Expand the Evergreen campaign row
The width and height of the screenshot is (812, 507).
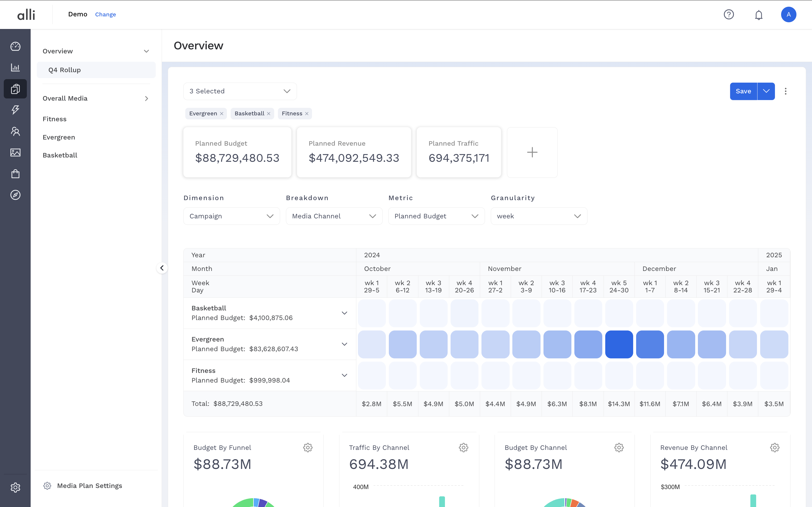click(x=344, y=344)
